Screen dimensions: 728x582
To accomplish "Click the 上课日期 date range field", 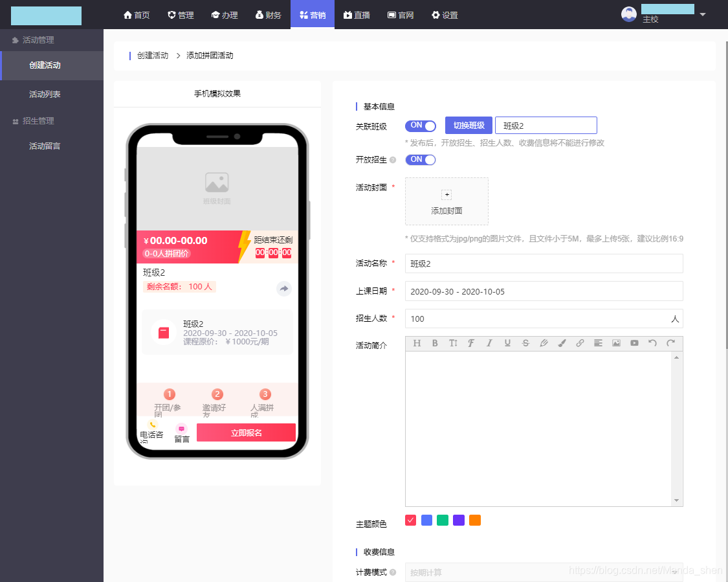I will click(544, 291).
